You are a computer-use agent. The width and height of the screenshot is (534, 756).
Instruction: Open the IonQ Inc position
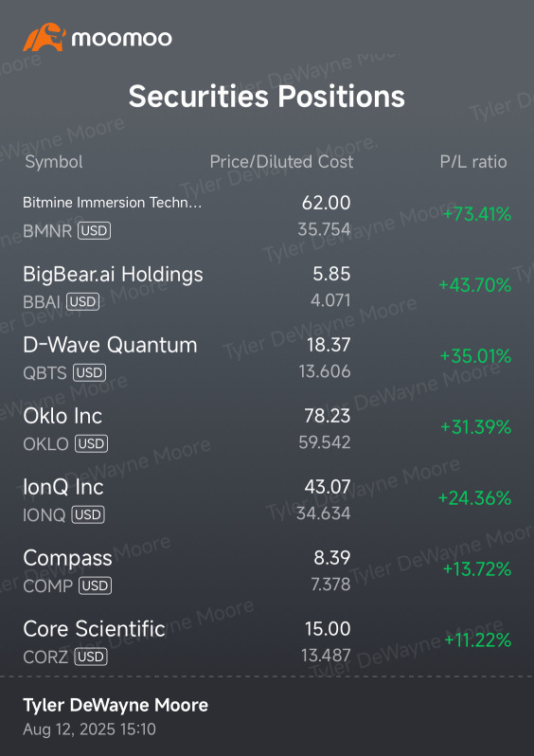click(267, 499)
